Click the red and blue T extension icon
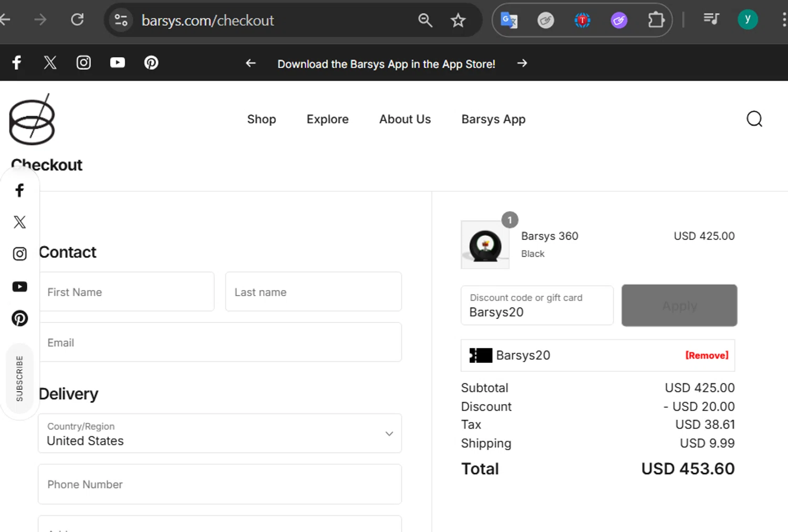 (582, 20)
